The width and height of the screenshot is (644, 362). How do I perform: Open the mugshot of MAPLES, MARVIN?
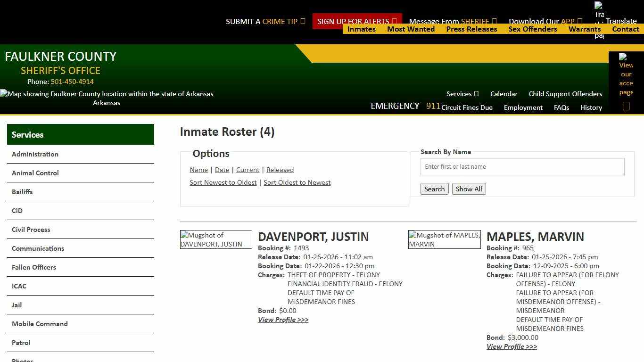(444, 239)
